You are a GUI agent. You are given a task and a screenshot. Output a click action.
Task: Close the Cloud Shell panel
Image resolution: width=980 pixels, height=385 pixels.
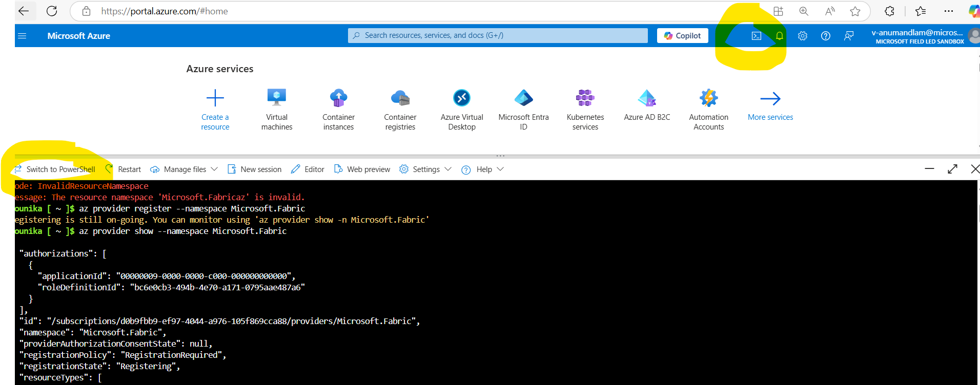point(975,168)
